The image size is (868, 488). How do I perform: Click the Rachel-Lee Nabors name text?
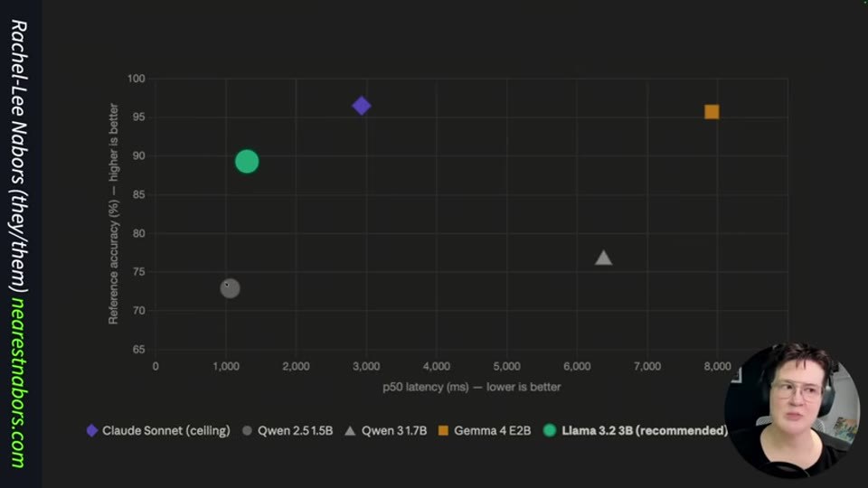[x=18, y=102]
